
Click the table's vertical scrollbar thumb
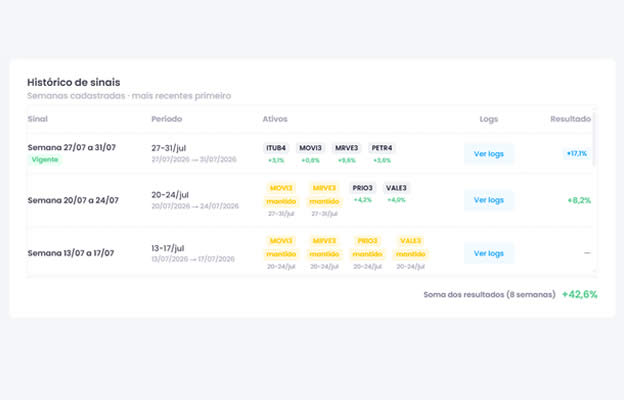click(595, 139)
